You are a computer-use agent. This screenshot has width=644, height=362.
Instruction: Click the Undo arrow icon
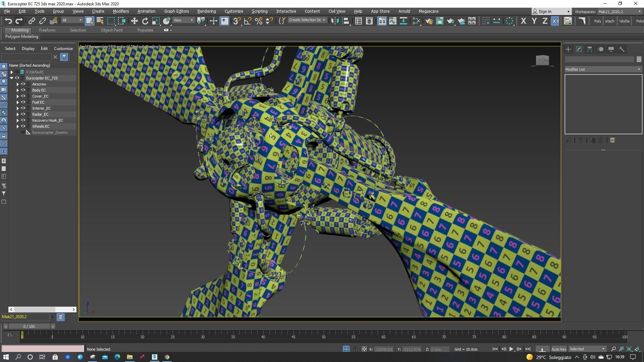8,21
